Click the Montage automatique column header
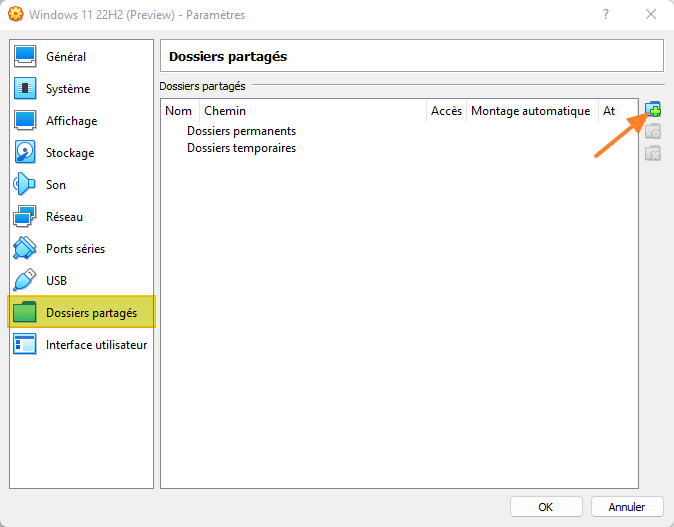Image resolution: width=674 pixels, height=527 pixels. click(x=530, y=111)
